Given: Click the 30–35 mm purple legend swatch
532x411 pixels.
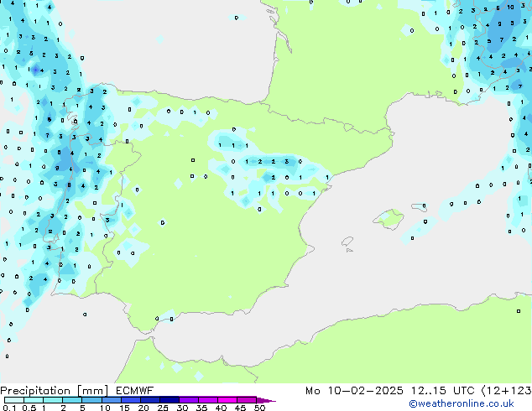Looking at the screenshot, I should pos(188,400).
